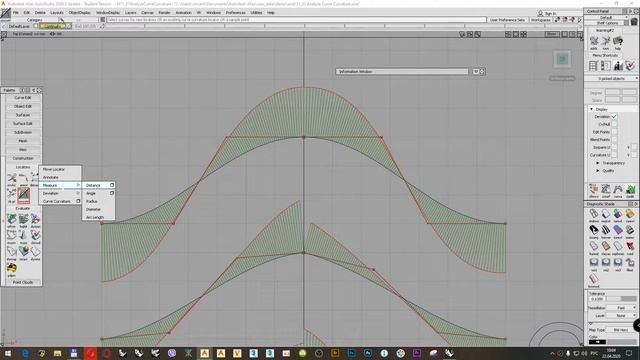The height and width of the screenshot is (360, 640).
Task: Toggle the DefaultLayer visibility box
Action: tap(36, 26)
